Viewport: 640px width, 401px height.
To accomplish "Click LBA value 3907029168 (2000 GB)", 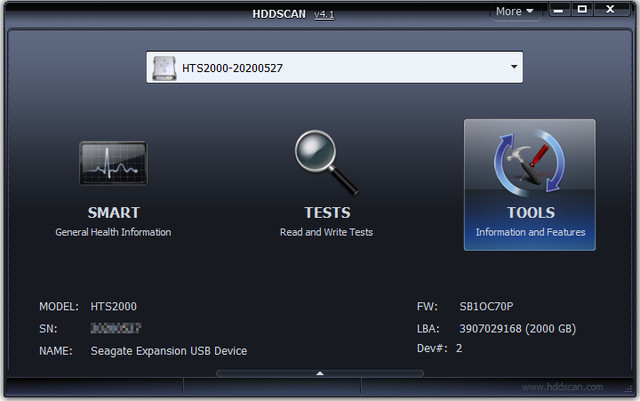I will pos(518,328).
